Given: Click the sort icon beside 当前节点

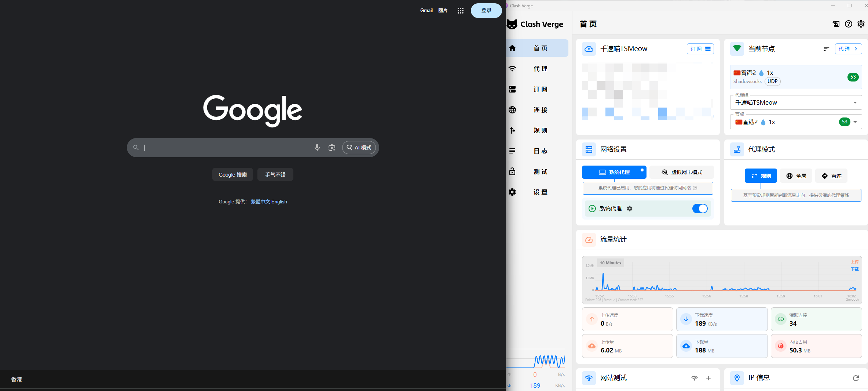Looking at the screenshot, I should click(x=826, y=49).
